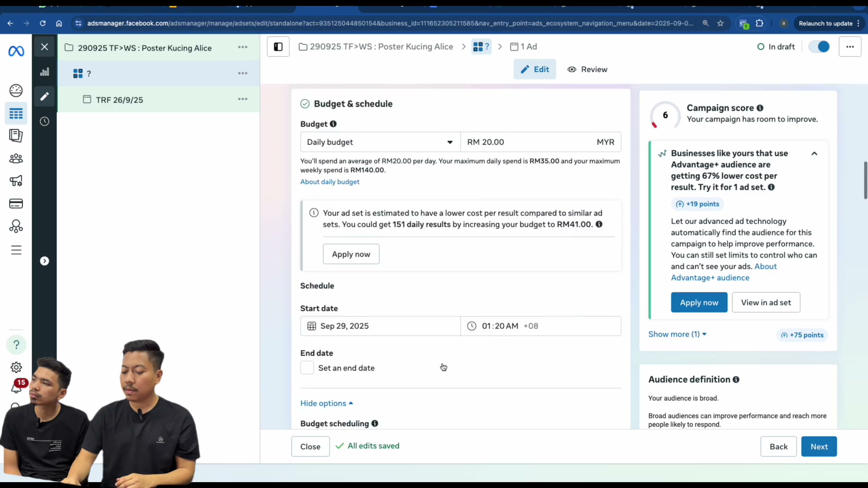The height and width of the screenshot is (488, 868).
Task: Open Account overview gauge icon
Action: tap(16, 90)
